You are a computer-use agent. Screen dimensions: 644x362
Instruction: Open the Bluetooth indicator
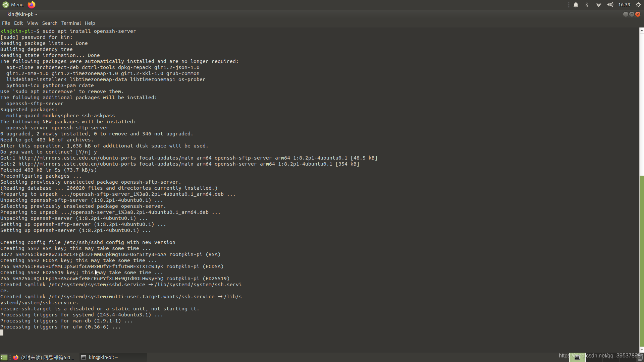coord(587,5)
